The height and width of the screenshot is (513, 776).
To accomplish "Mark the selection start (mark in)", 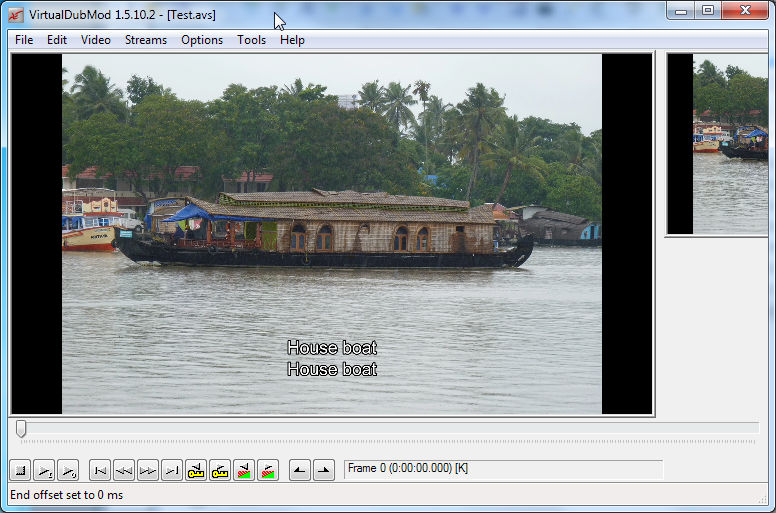I will tap(299, 470).
